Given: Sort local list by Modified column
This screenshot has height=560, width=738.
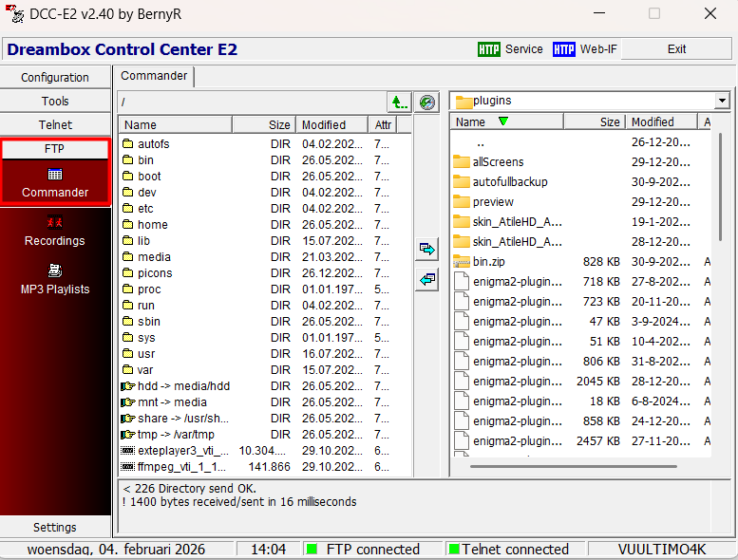Looking at the screenshot, I should (x=661, y=121).
